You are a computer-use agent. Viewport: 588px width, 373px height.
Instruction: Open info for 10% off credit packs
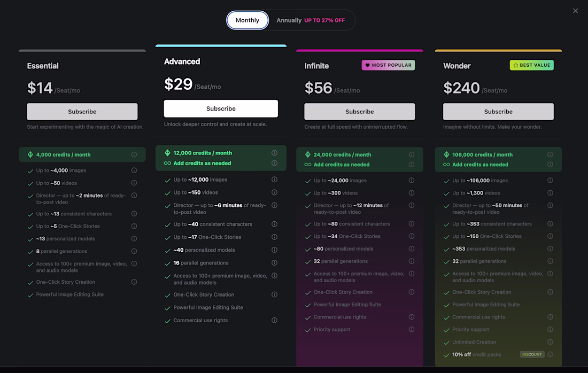[x=550, y=354]
